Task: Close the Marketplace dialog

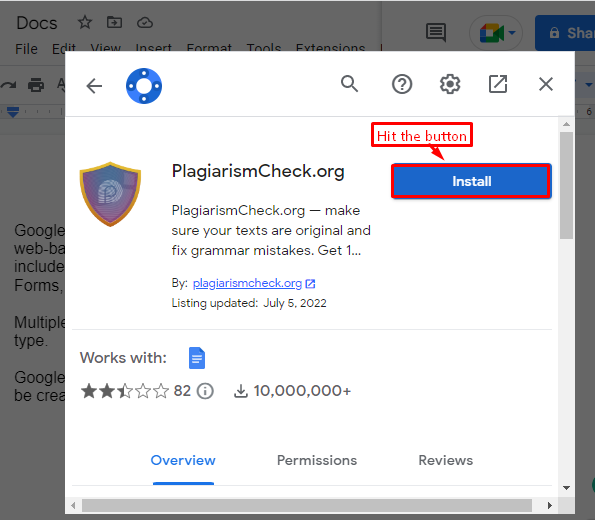Action: click(546, 84)
